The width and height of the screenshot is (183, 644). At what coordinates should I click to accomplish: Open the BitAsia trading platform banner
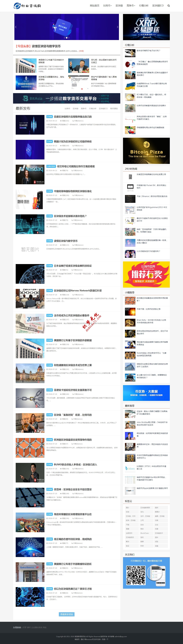[67, 98]
